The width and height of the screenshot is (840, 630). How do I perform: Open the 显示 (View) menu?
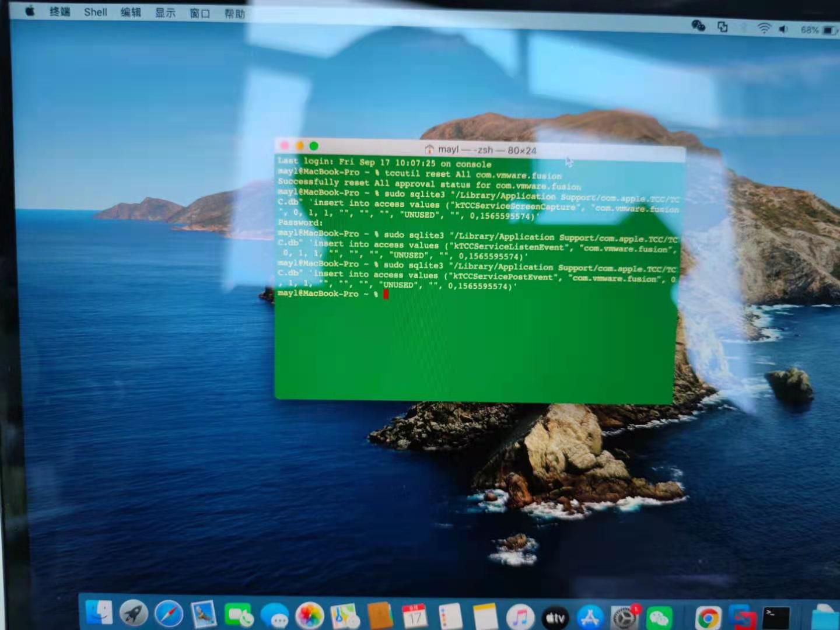(x=165, y=13)
